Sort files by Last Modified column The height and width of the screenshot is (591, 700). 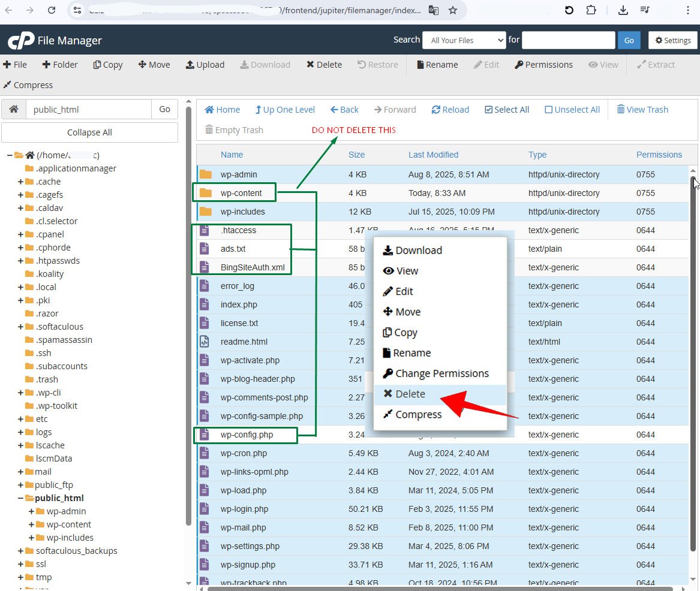[x=433, y=155]
